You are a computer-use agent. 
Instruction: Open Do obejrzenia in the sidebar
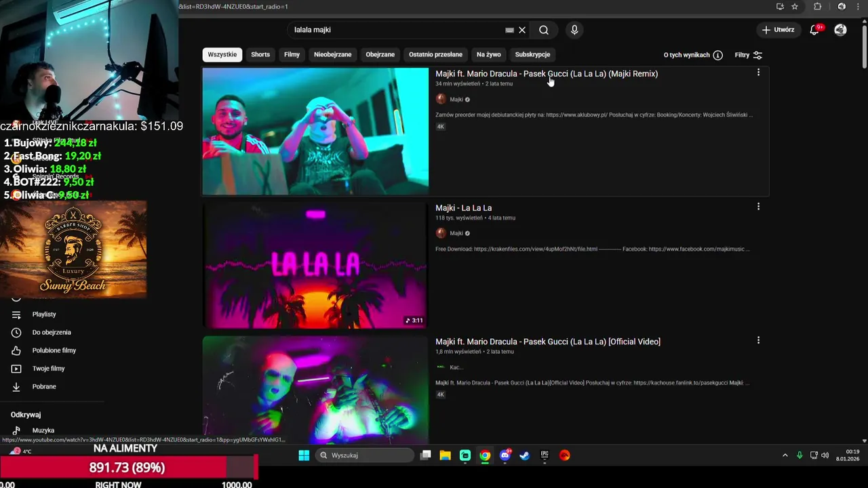[x=52, y=333]
